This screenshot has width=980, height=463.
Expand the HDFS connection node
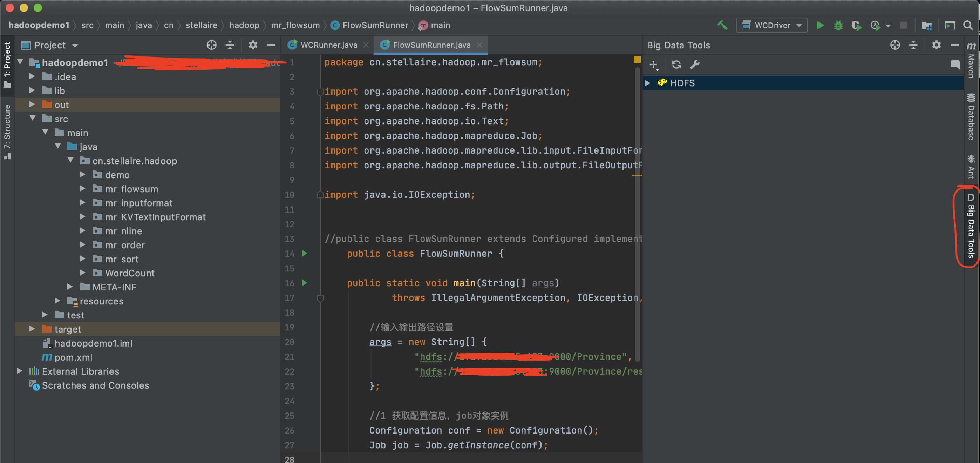coord(647,83)
